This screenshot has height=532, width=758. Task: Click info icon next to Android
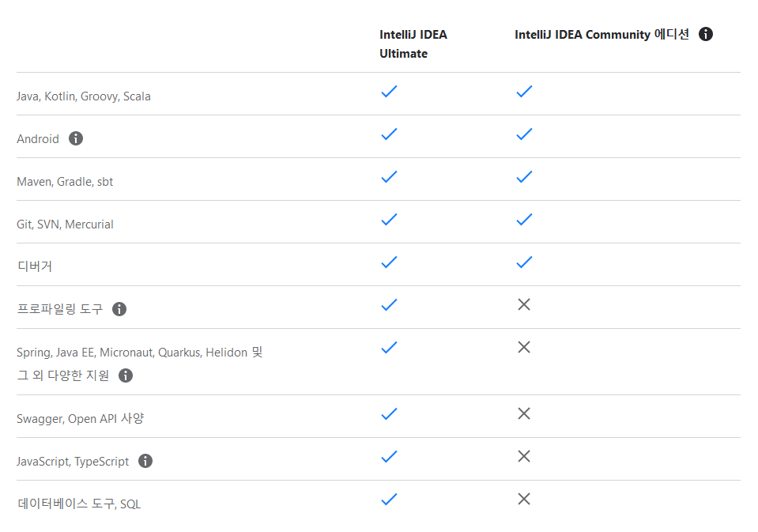click(x=76, y=138)
